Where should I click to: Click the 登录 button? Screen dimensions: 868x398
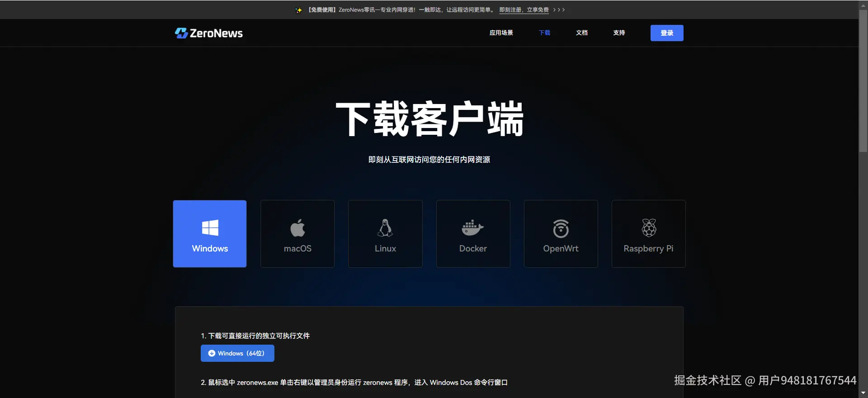(x=667, y=33)
